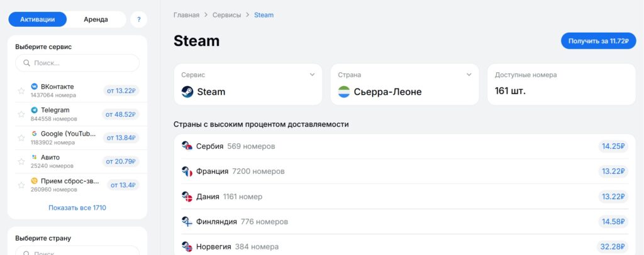Expand Сервис card chevron arrow
The image size is (644, 255).
point(312,75)
